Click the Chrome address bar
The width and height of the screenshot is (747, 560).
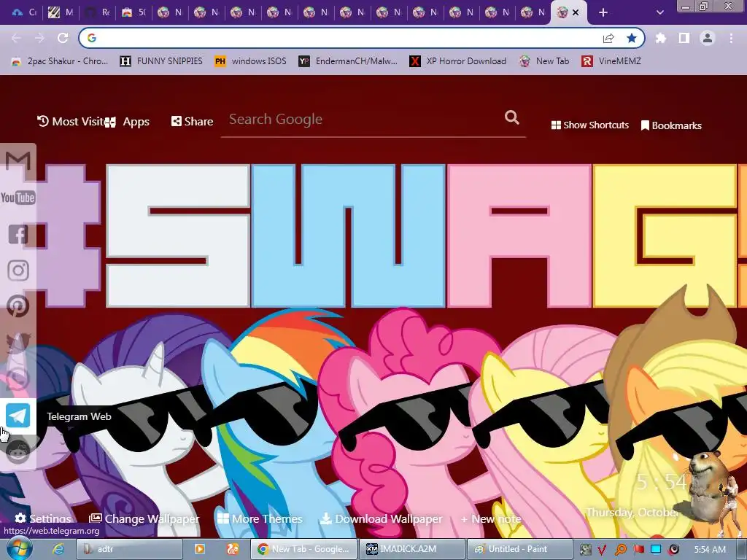point(348,38)
